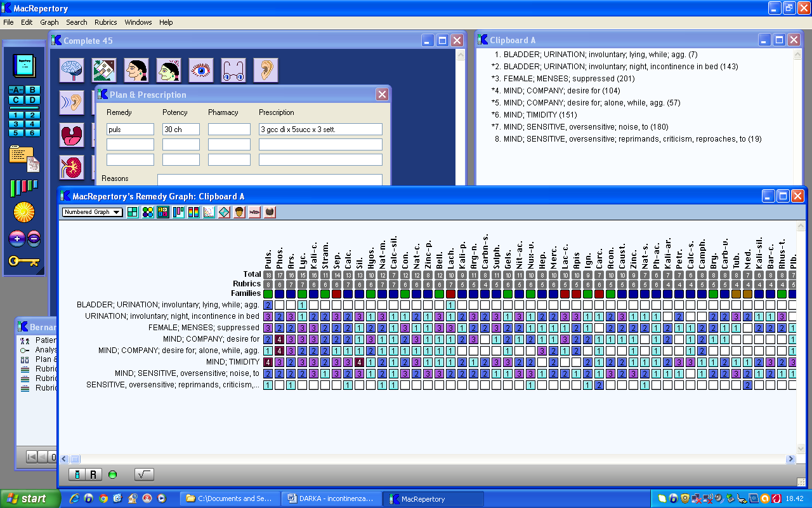The image size is (812, 508).
Task: Select button 1 in the tool palette
Action: tap(16, 116)
